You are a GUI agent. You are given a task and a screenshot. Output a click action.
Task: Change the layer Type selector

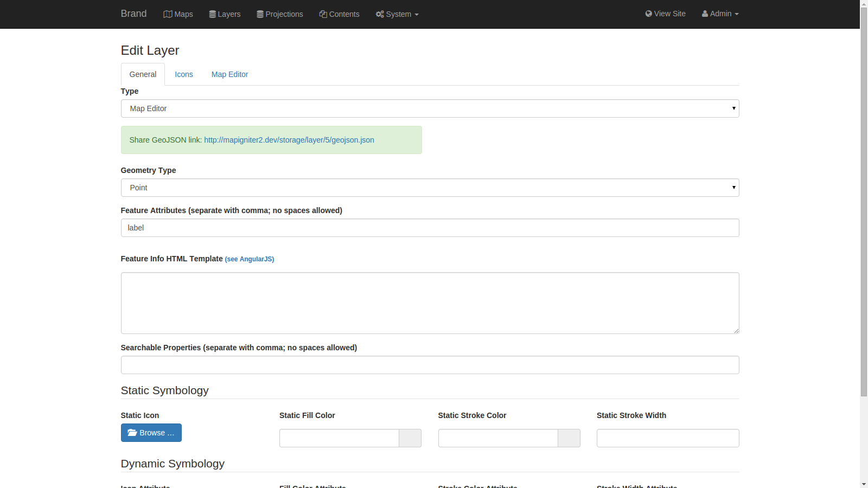pyautogui.click(x=430, y=108)
